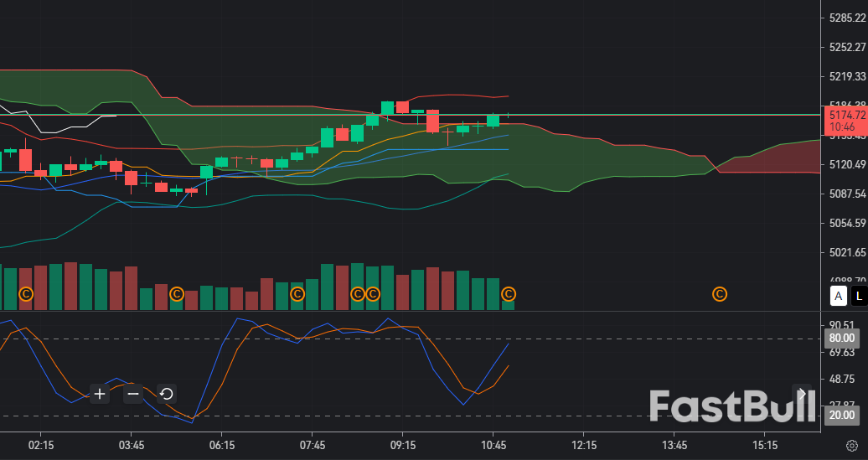Click the zoom out minus button
868x460 pixels.
click(x=133, y=394)
